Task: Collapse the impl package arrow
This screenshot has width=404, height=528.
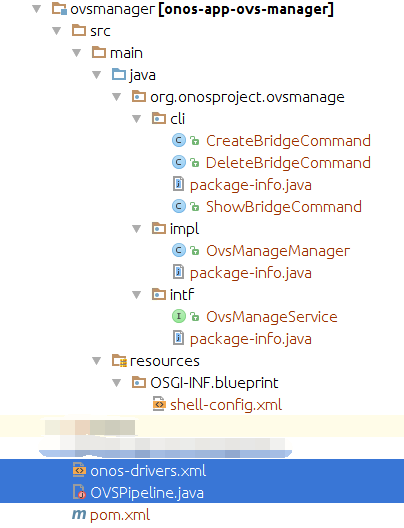Action: pyautogui.click(x=137, y=229)
